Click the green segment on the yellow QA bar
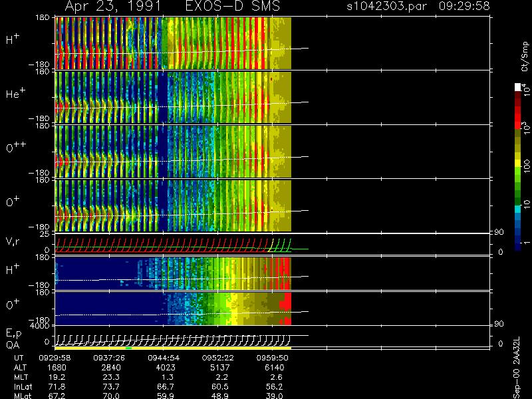This screenshot has width=532, height=399. [x=128, y=348]
